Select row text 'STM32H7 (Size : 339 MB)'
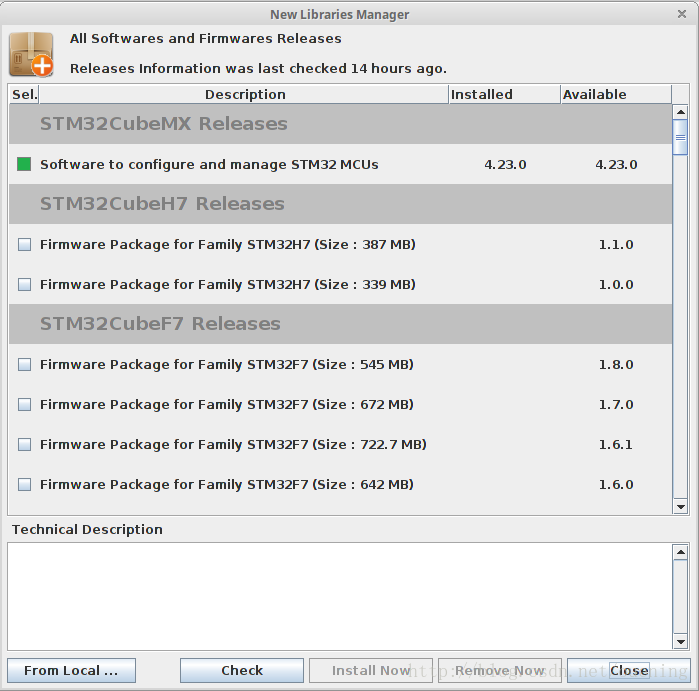The height and width of the screenshot is (691, 699). click(x=331, y=284)
